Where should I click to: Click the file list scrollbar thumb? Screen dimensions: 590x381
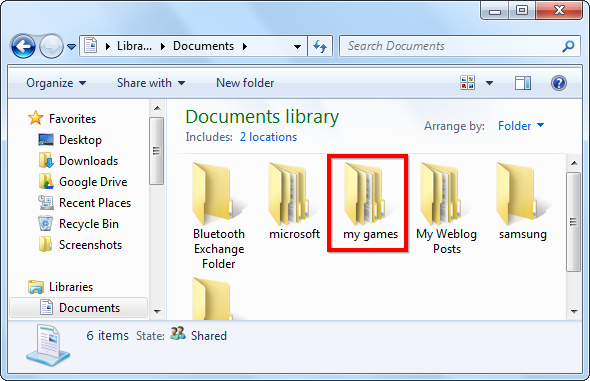pyautogui.click(x=573, y=222)
